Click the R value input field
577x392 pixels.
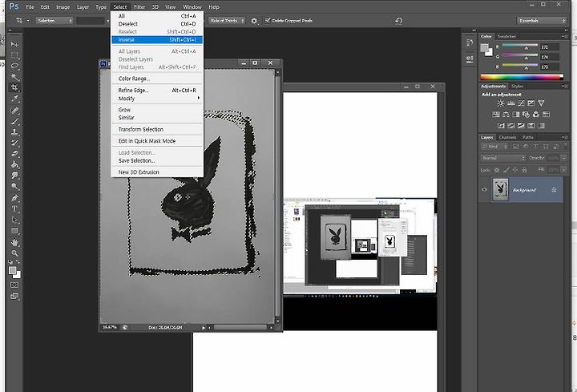[x=550, y=47]
